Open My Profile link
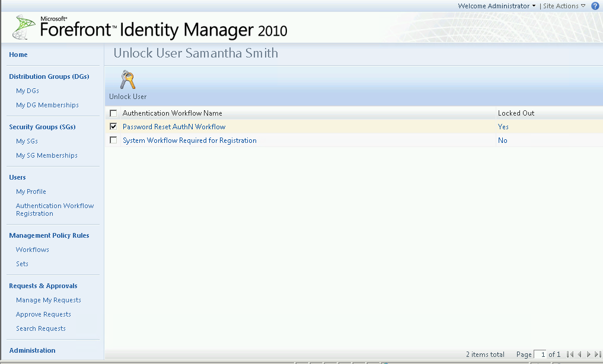603x364 pixels. [x=31, y=191]
